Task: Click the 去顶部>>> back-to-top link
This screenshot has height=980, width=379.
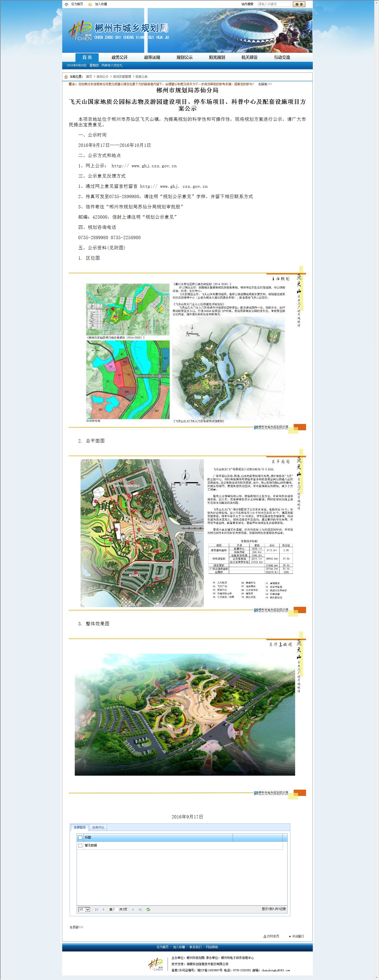Action: (x=76, y=927)
